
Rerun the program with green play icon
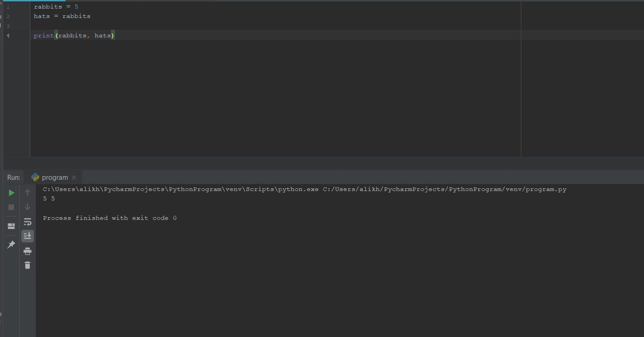(11, 193)
